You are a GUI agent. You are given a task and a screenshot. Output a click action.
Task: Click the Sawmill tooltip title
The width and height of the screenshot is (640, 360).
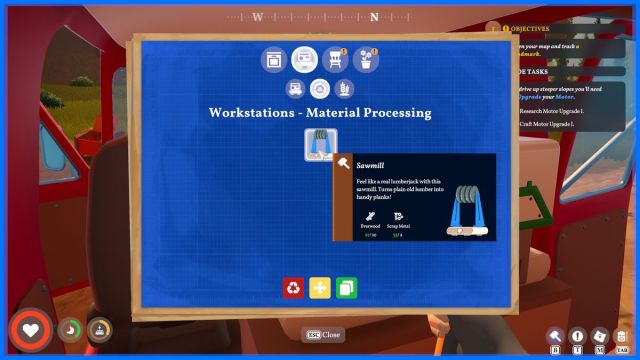tap(370, 165)
